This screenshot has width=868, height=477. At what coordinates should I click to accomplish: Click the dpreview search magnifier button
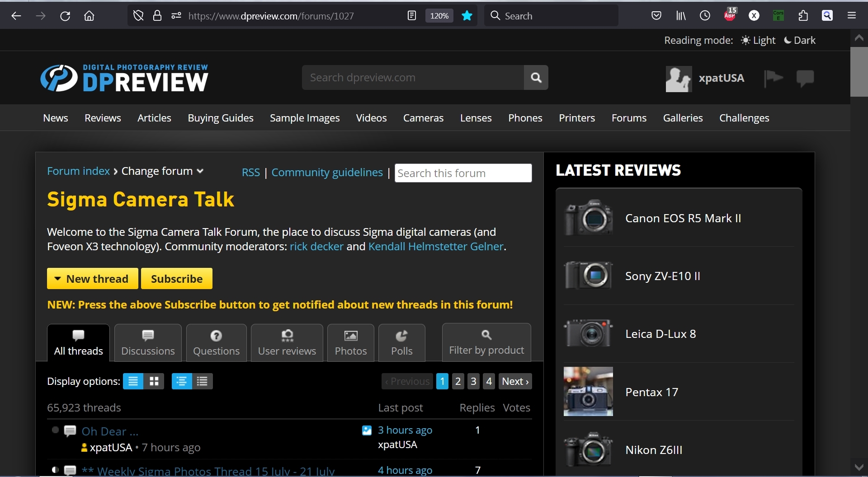tap(536, 78)
